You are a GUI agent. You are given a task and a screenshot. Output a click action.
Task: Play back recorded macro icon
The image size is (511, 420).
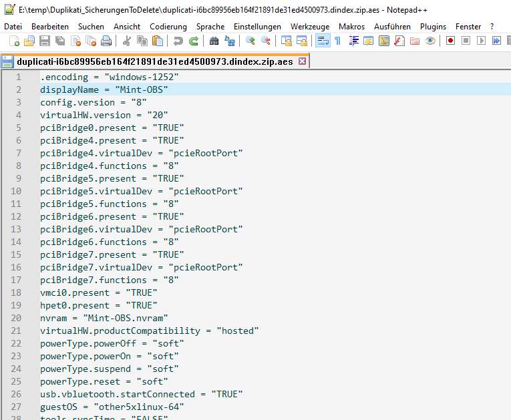[481, 41]
